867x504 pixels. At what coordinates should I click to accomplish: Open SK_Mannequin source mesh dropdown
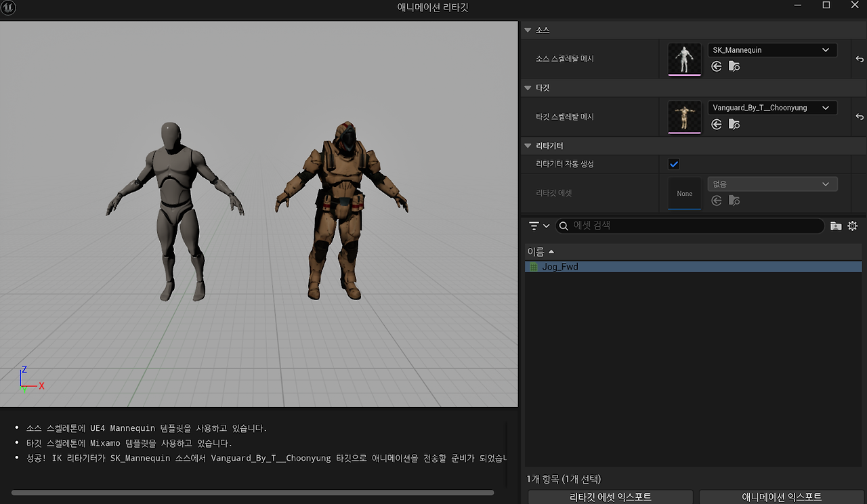772,50
